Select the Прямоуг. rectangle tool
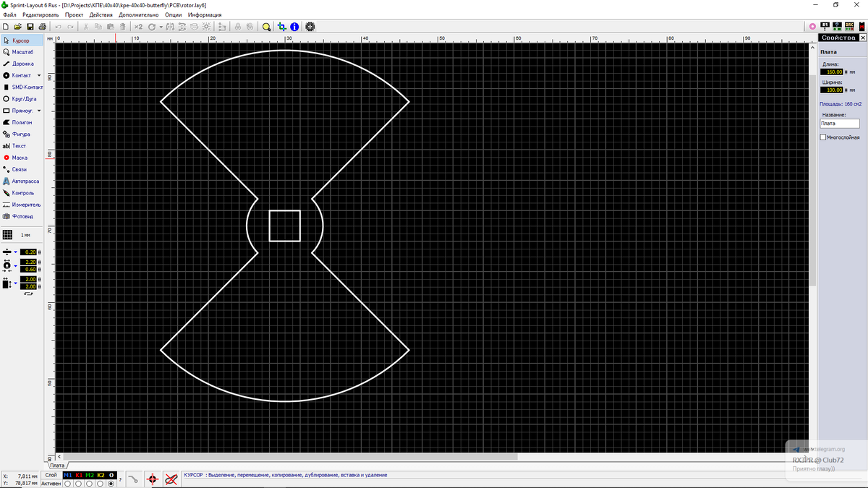 coord(17,111)
